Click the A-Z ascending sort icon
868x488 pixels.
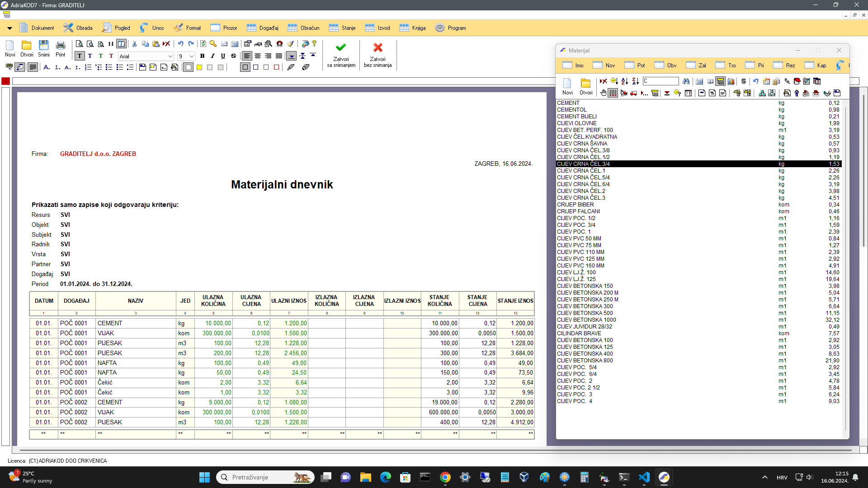tap(625, 81)
